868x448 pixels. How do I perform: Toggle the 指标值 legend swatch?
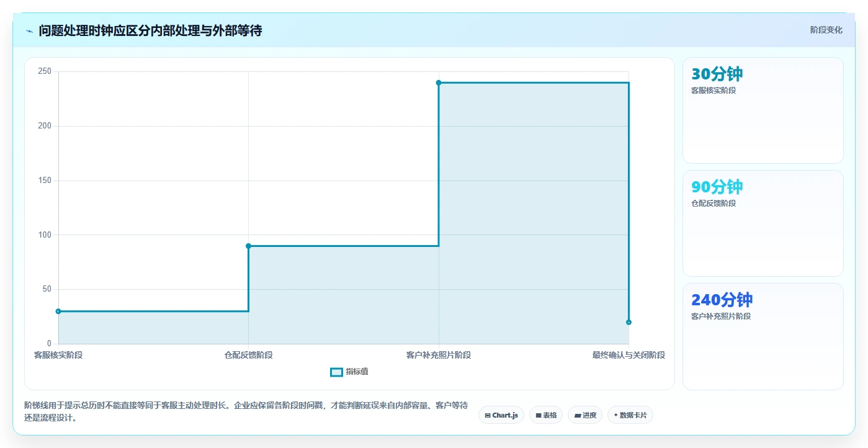[336, 372]
